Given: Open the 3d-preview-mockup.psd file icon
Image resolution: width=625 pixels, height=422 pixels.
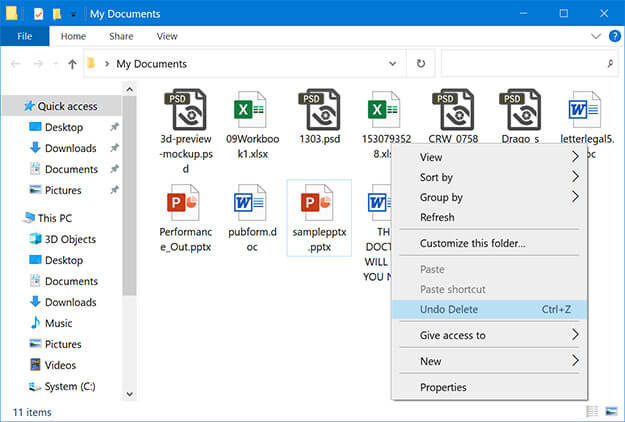Looking at the screenshot, I should point(186,110).
